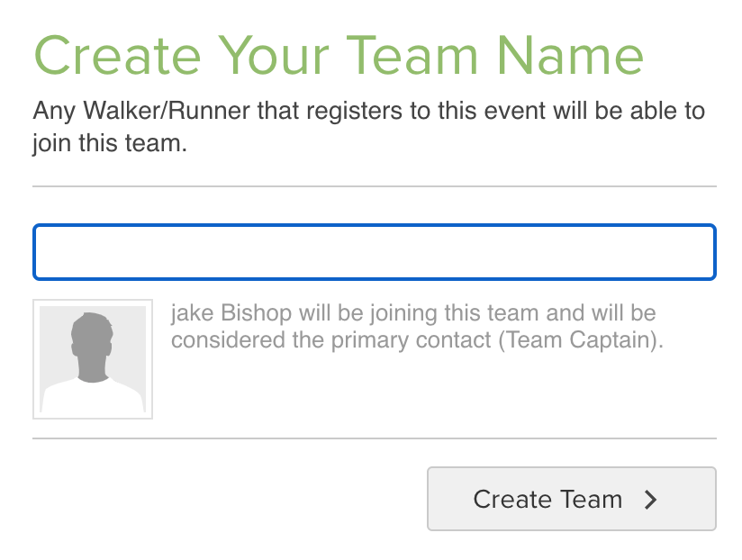Click the divider line below the avatar
This screenshot has height=560, width=742.
(374, 438)
